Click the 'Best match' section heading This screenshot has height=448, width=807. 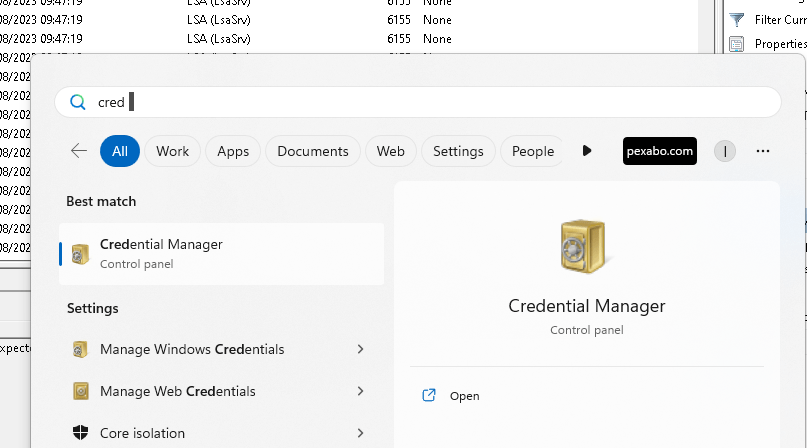101,201
